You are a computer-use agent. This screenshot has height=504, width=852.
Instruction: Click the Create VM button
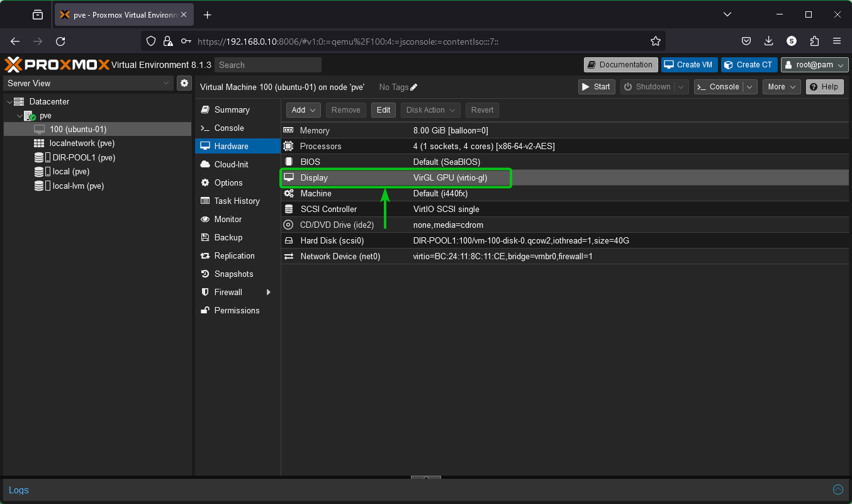pyautogui.click(x=690, y=65)
